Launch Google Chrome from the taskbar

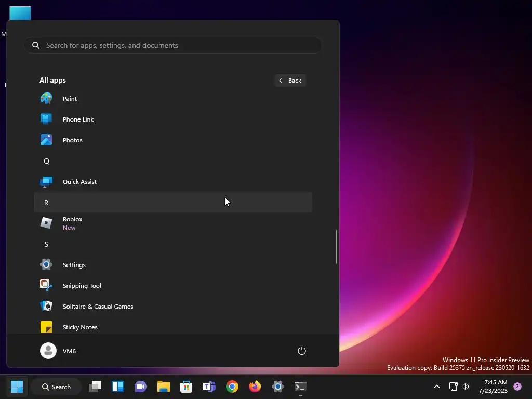[232, 387]
